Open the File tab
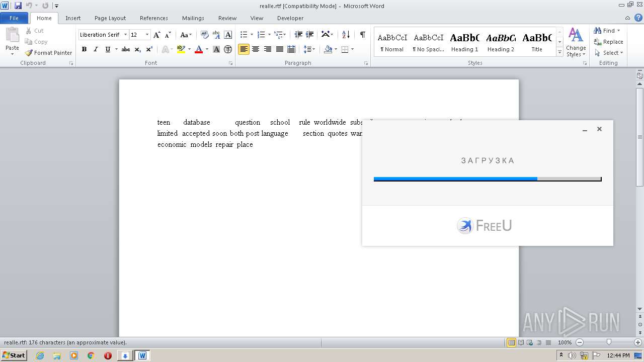 pyautogui.click(x=14, y=18)
